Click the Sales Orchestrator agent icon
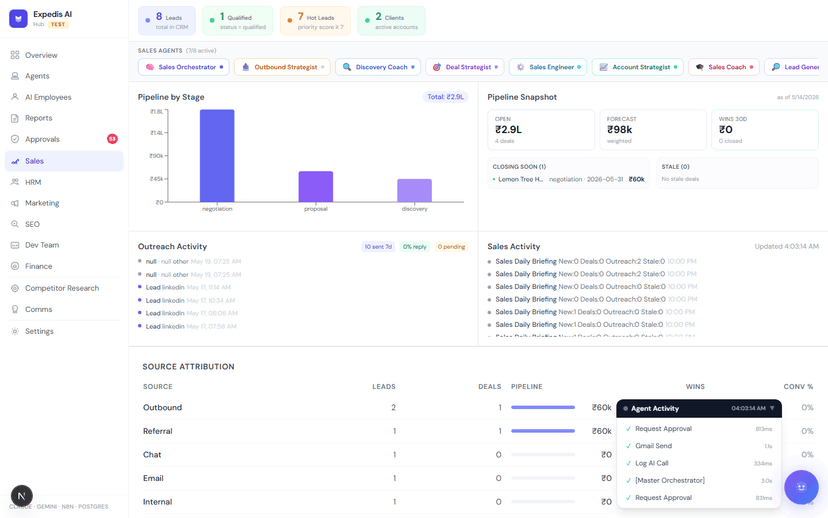The height and width of the screenshot is (518, 828). (x=150, y=67)
